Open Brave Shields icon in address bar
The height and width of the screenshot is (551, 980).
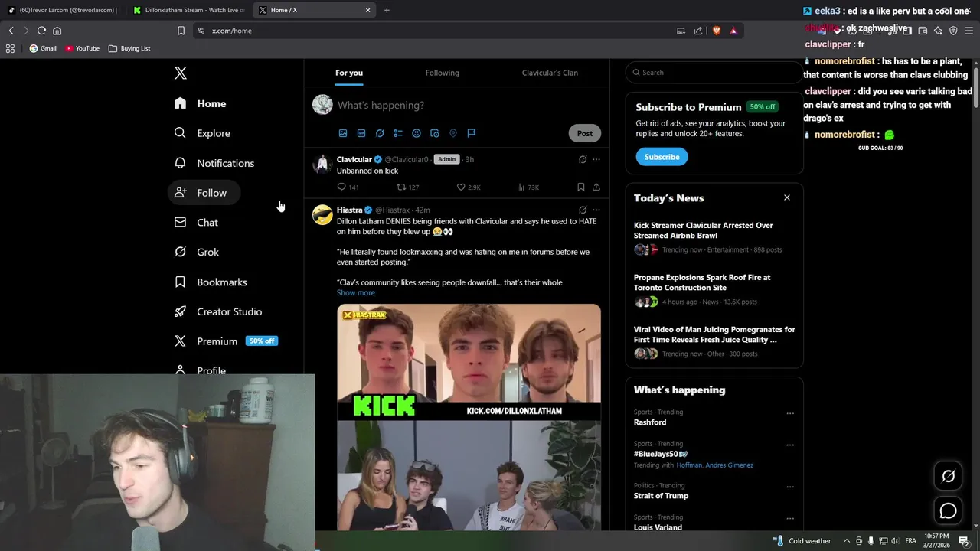pos(717,31)
